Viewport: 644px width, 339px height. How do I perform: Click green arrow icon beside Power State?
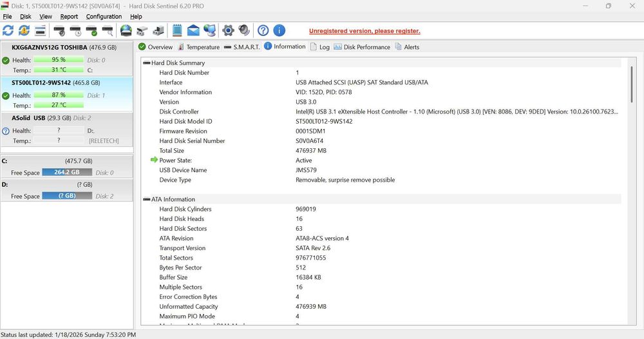(154, 160)
